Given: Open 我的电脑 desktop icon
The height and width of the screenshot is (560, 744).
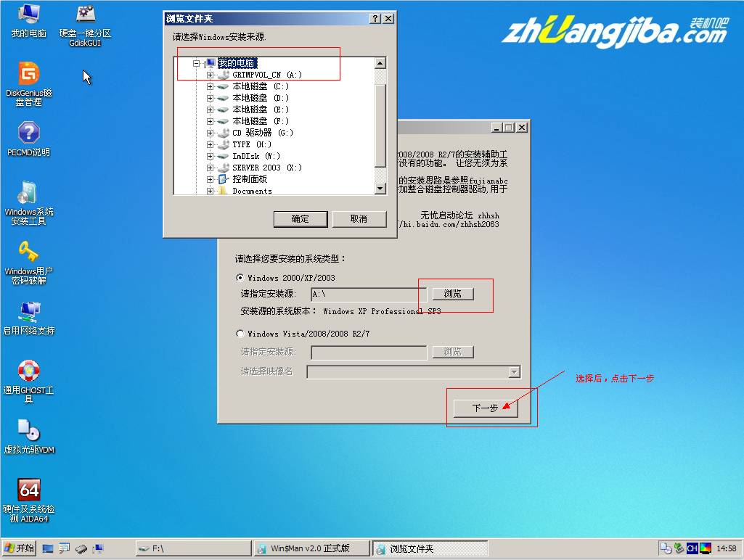Looking at the screenshot, I should pyautogui.click(x=28, y=16).
